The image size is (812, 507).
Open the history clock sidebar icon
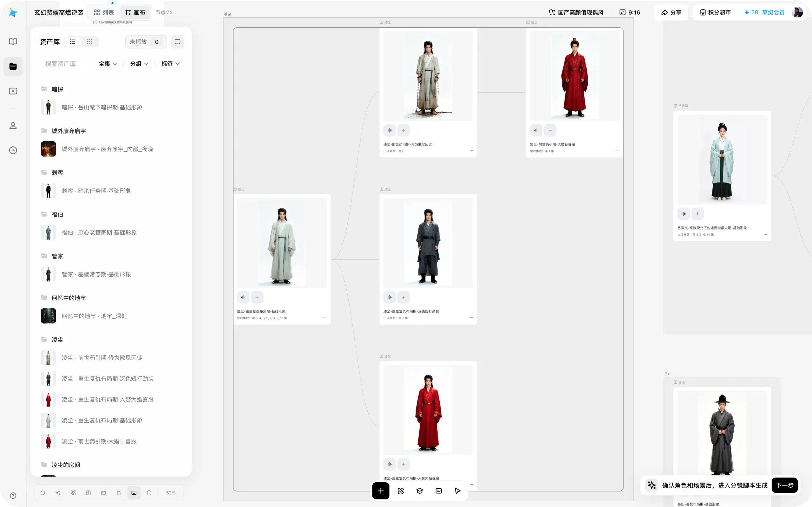tap(13, 150)
